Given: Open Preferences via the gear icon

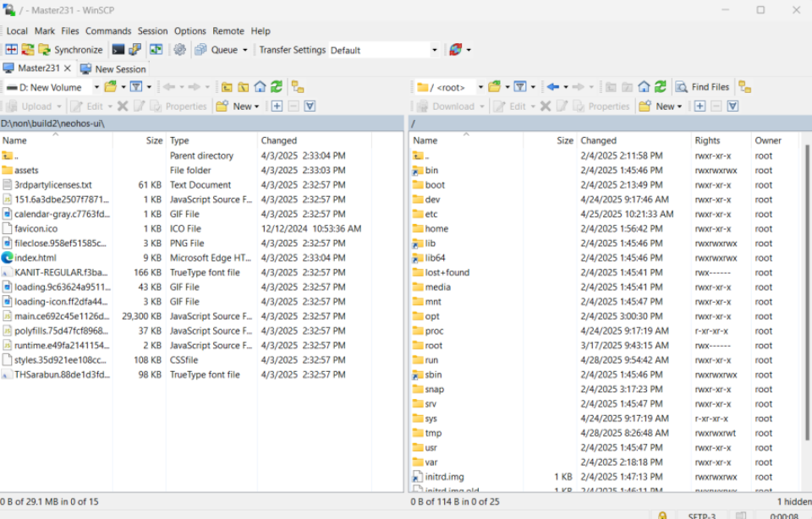Looking at the screenshot, I should 179,50.
